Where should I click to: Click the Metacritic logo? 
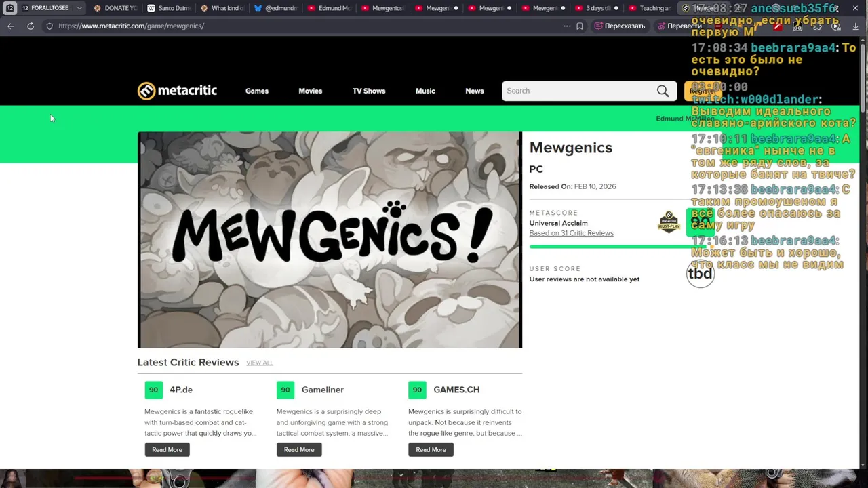click(177, 91)
